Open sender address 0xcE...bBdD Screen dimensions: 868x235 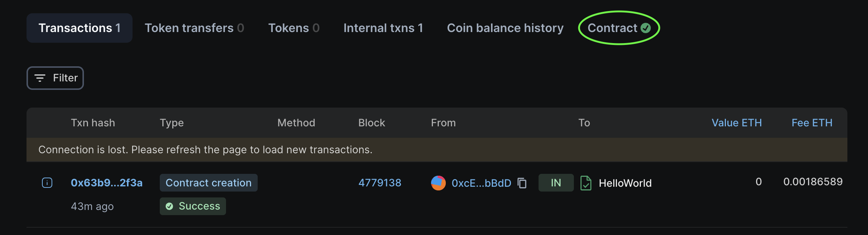(481, 183)
